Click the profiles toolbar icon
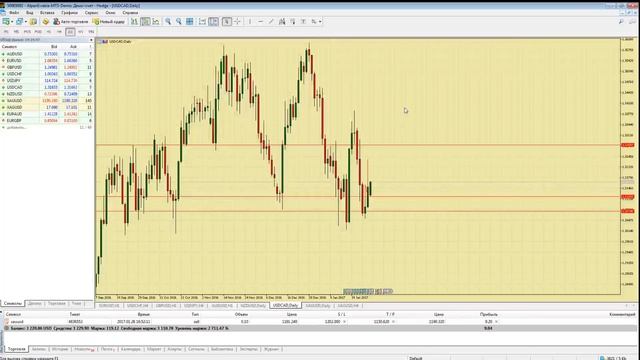 19,21
